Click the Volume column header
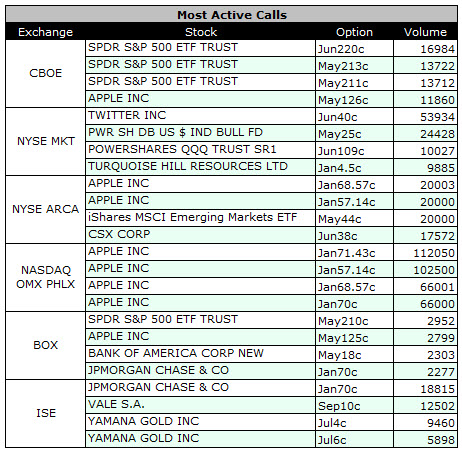Image resolution: width=462 pixels, height=452 pixels. tap(425, 32)
